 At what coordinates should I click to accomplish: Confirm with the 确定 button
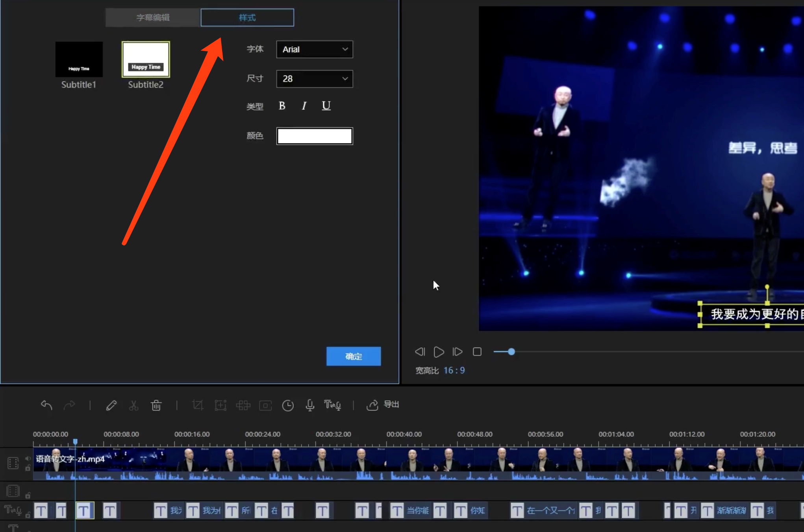(x=354, y=356)
